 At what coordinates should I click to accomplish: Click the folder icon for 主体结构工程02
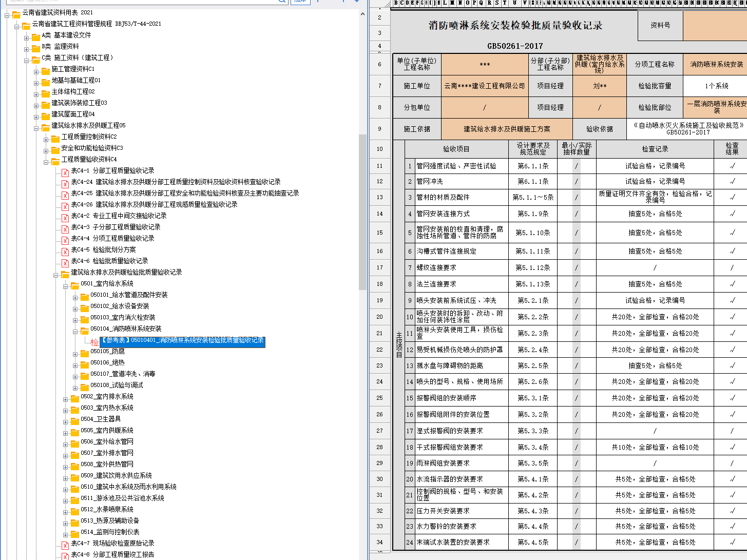pyautogui.click(x=45, y=93)
